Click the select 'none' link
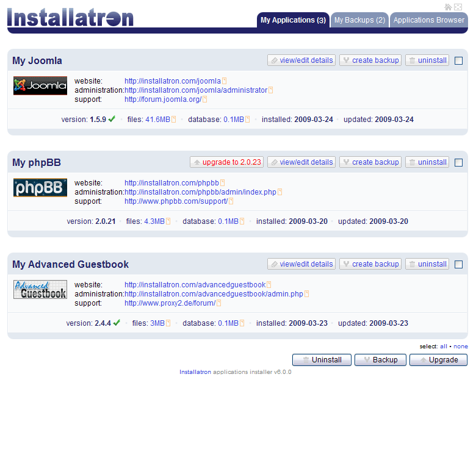 coord(461,347)
